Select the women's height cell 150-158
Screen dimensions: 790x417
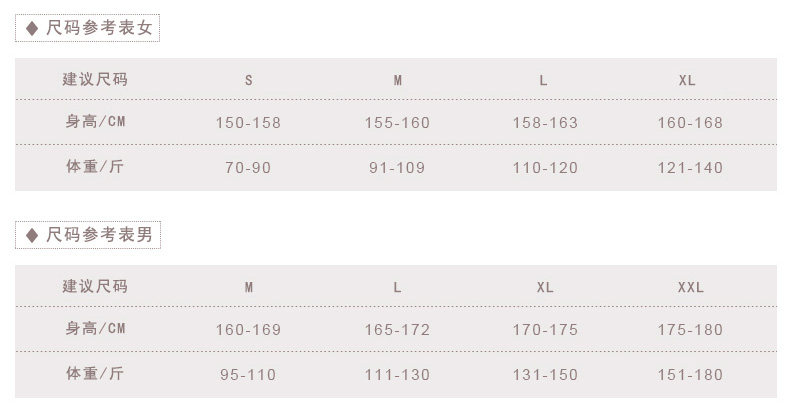coord(248,123)
